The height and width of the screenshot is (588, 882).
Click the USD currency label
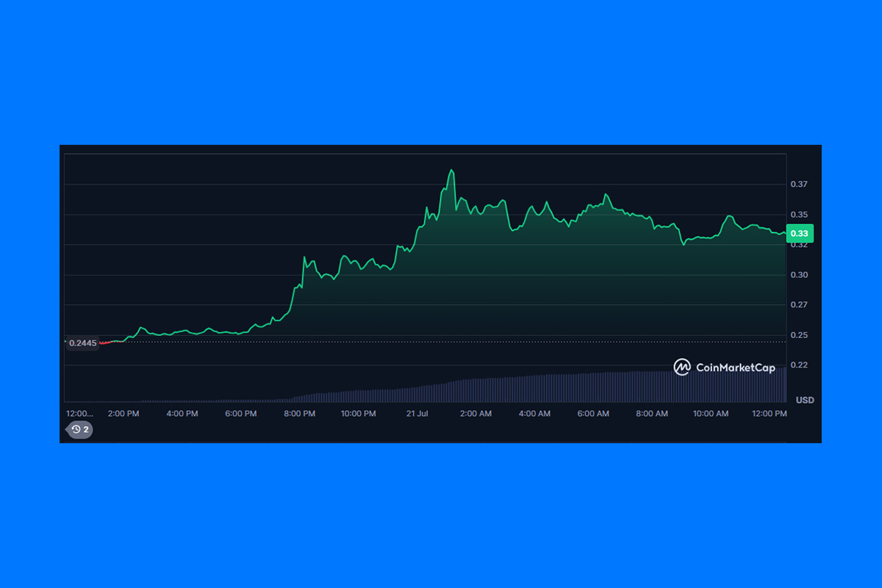point(805,400)
